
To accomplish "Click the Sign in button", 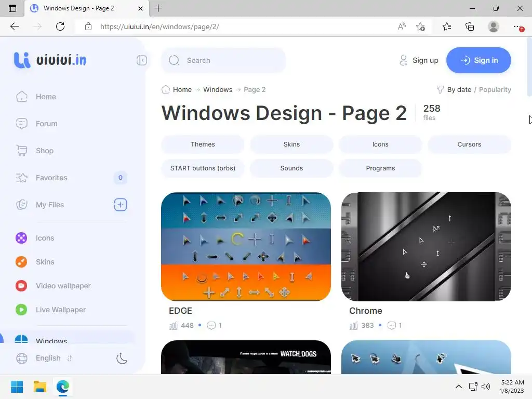I will tap(478, 60).
